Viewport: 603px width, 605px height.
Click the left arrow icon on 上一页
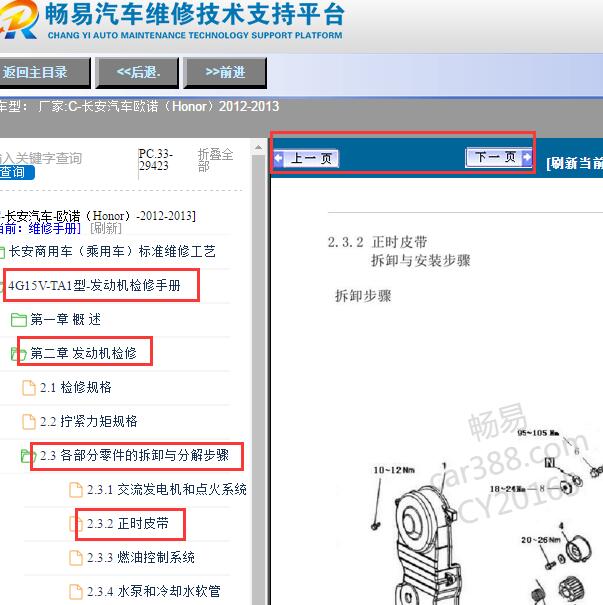[x=279, y=159]
